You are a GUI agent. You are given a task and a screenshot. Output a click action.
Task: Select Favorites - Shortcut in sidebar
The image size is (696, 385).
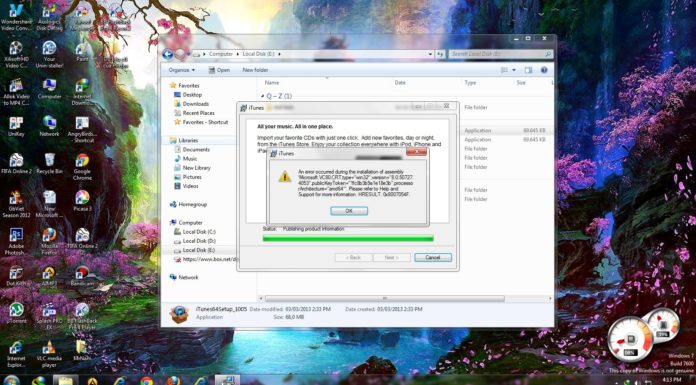(x=206, y=122)
